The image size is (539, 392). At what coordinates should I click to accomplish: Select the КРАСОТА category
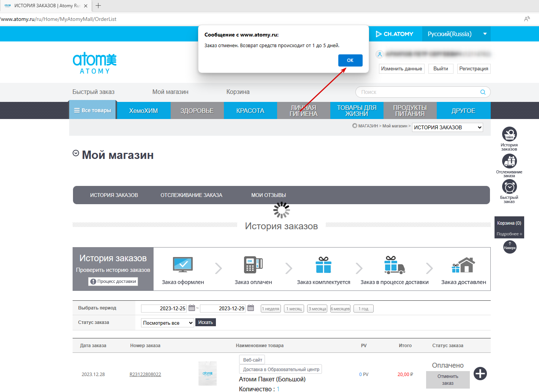pos(250,111)
